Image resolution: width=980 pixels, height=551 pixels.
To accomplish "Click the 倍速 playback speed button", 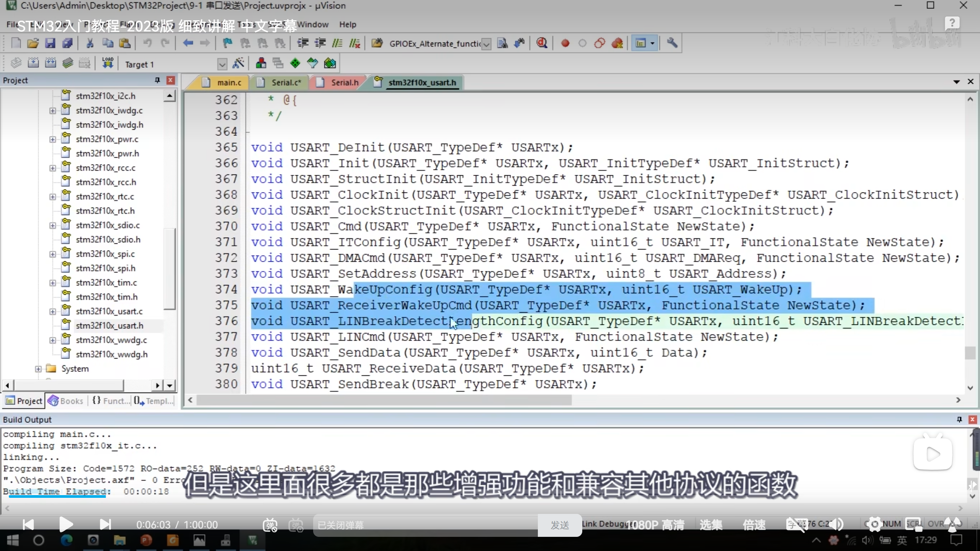I will click(x=754, y=525).
